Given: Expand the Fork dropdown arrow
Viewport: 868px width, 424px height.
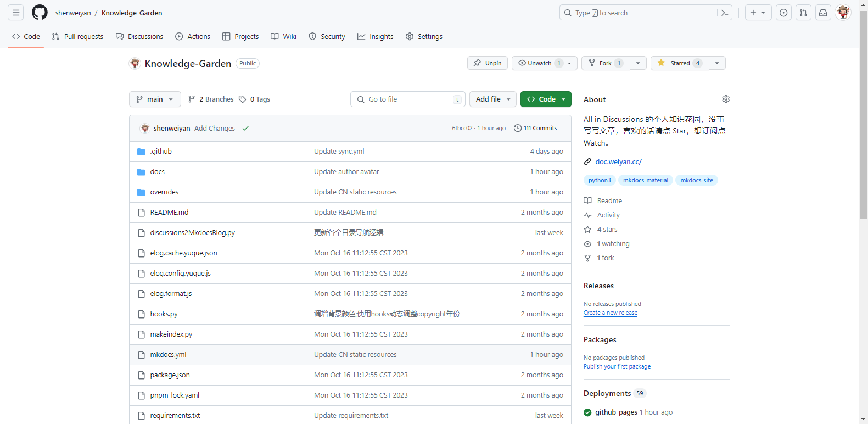Looking at the screenshot, I should click(x=638, y=63).
